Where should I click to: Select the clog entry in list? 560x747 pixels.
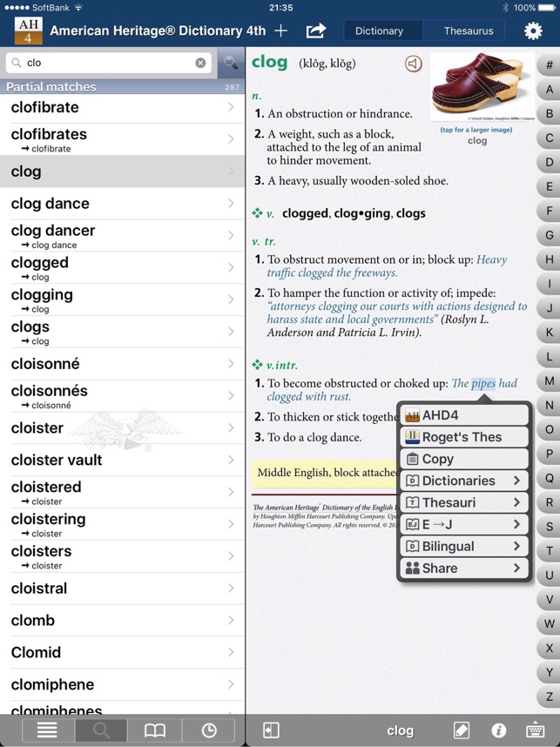[x=122, y=172]
